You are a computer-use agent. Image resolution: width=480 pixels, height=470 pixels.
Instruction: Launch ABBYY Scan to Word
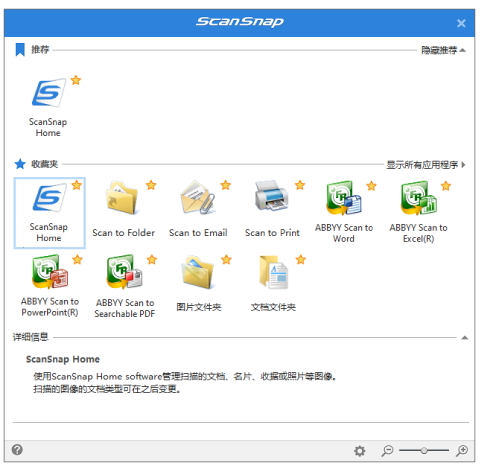point(344,212)
